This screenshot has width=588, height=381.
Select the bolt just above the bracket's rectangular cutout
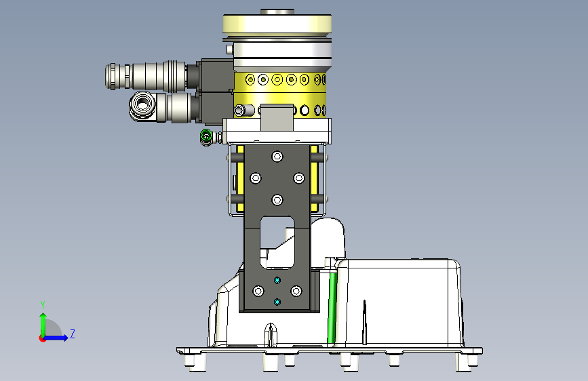coord(277,200)
